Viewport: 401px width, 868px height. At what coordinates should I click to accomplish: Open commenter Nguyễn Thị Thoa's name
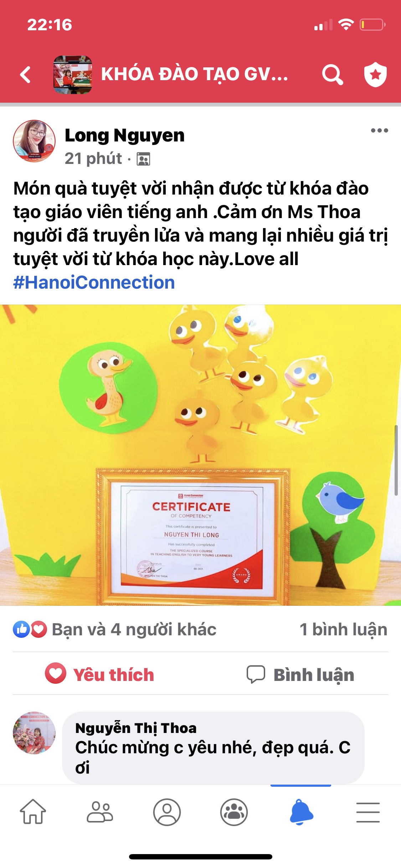coord(136,728)
